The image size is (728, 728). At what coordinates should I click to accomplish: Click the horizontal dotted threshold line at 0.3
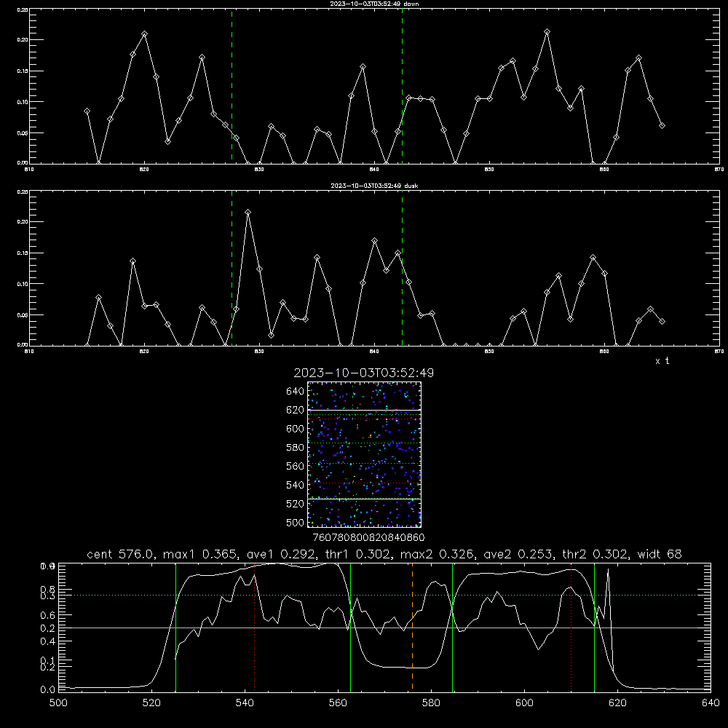pos(384,596)
